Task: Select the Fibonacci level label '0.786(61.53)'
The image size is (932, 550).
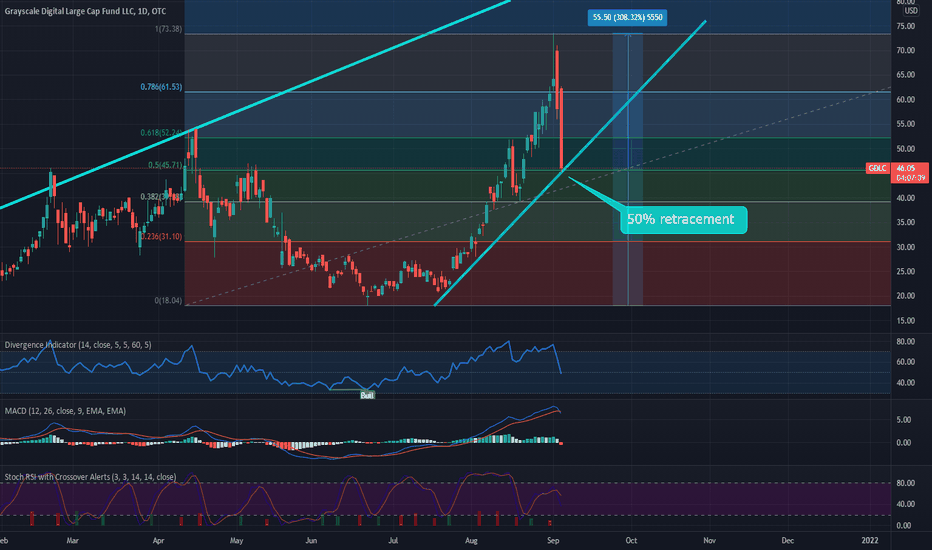Action: (161, 87)
